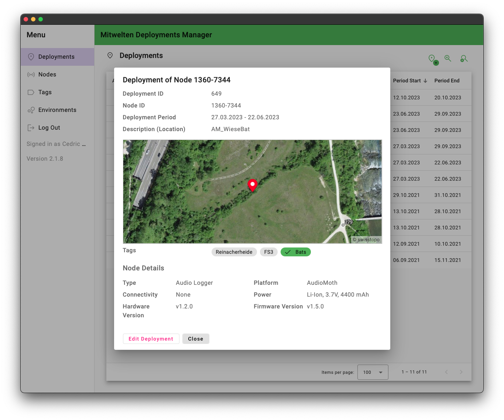Click the Edit Deployment button
The width and height of the screenshot is (504, 420).
pos(151,339)
